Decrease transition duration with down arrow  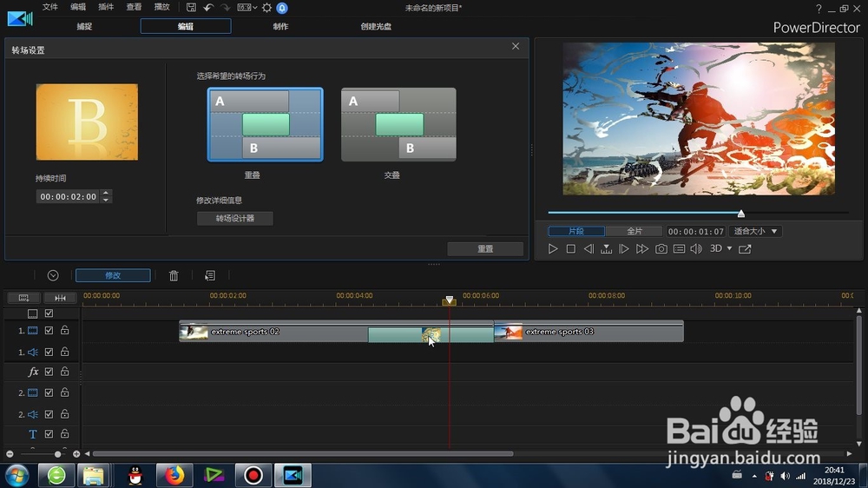point(106,200)
